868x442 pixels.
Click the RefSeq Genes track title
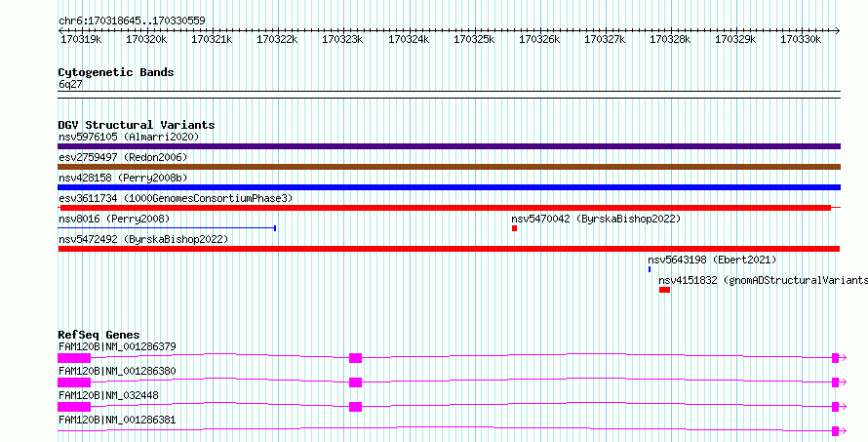(99, 335)
